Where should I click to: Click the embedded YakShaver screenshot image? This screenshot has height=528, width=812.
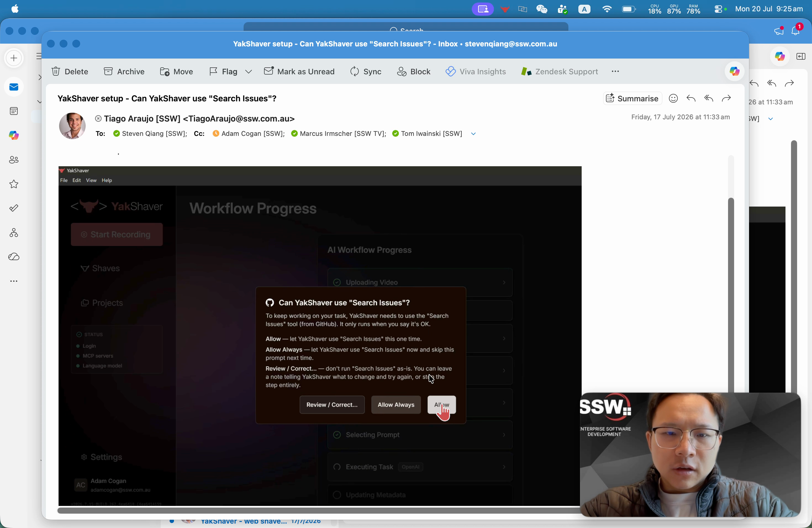[x=320, y=336]
